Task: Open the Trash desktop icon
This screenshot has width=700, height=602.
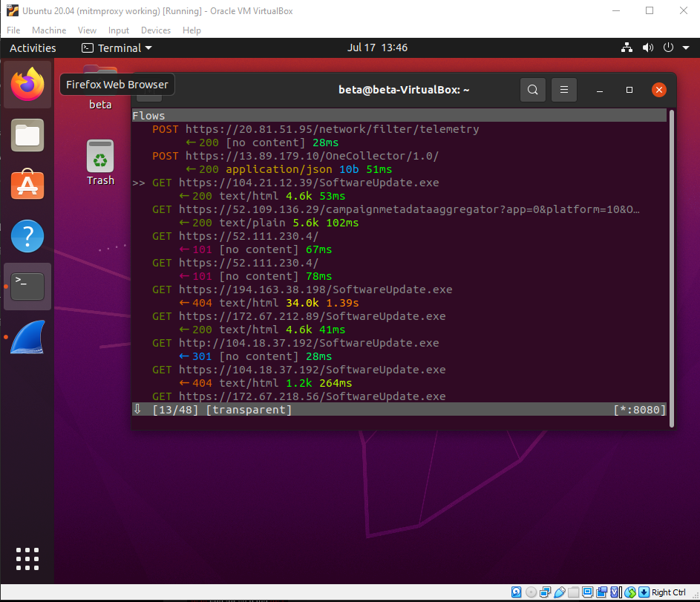Action: coord(100,163)
